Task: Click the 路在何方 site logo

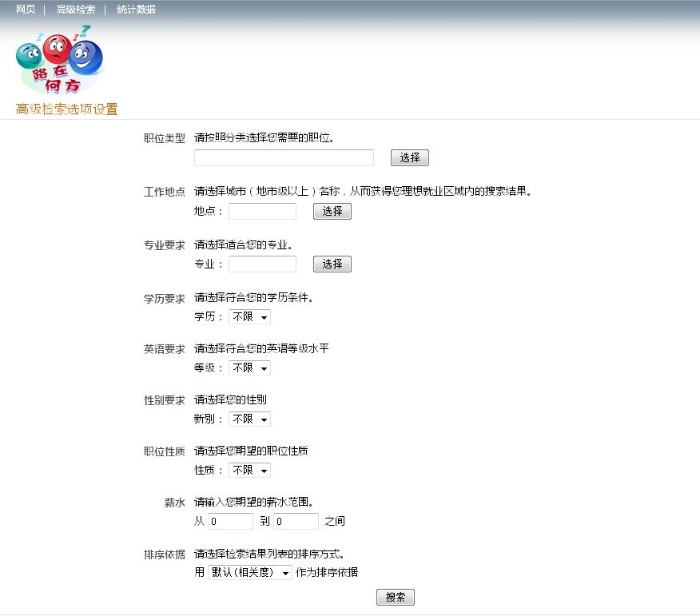Action: 60,60
